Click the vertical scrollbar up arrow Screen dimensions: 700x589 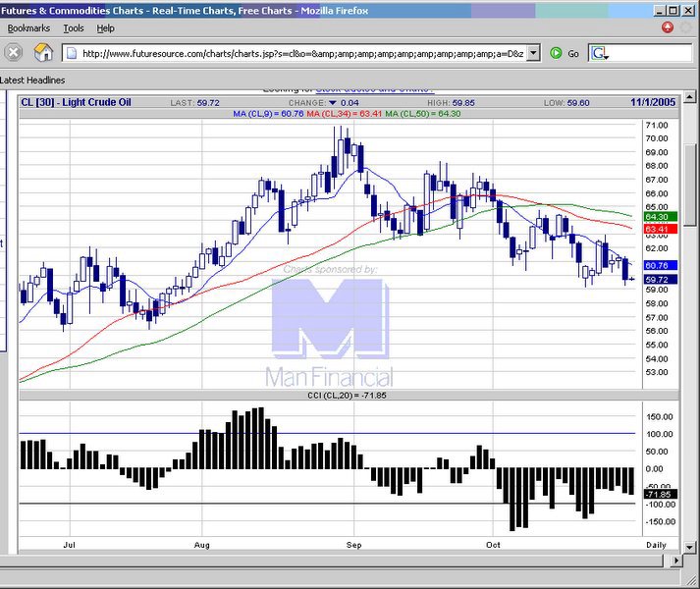(690, 96)
